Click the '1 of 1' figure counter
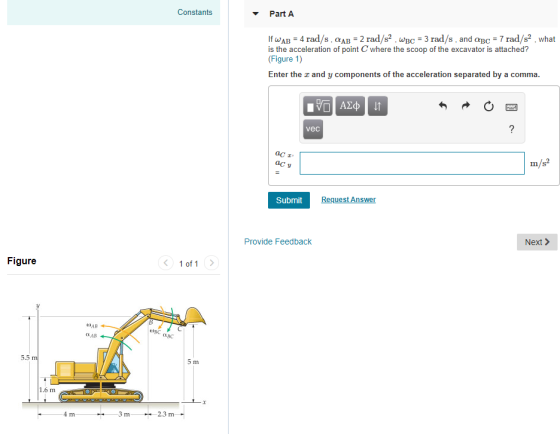 coord(189,264)
